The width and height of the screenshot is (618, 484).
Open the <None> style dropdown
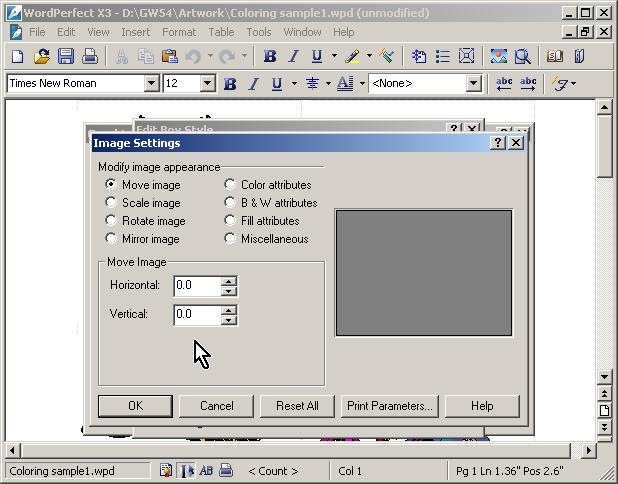(x=473, y=84)
